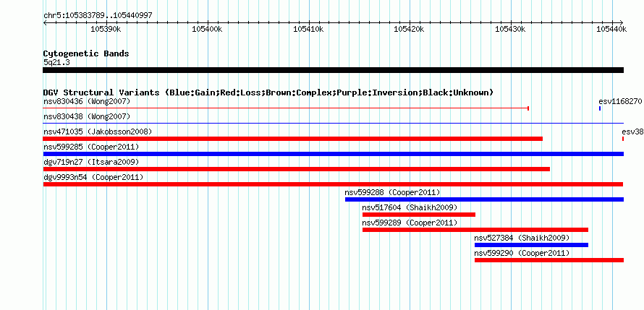Click the chr5:105383789..105440997 coordinate label
The image size is (644, 310).
[x=98, y=16]
